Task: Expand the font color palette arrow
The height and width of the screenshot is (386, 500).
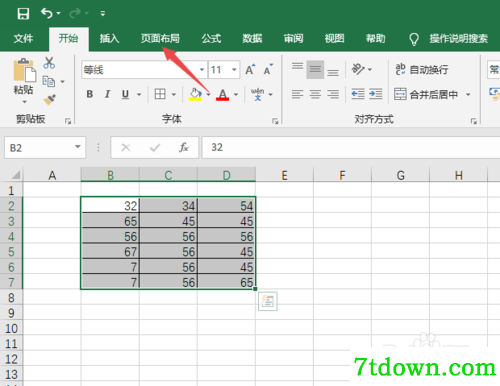Action: tap(236, 95)
